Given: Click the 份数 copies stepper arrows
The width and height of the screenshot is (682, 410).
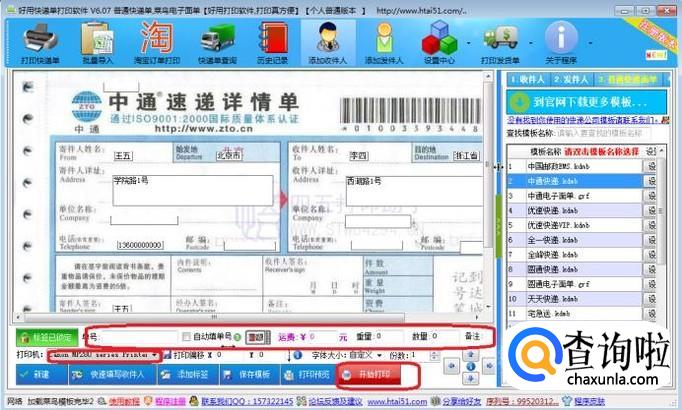Looking at the screenshot, I should click(x=434, y=356).
